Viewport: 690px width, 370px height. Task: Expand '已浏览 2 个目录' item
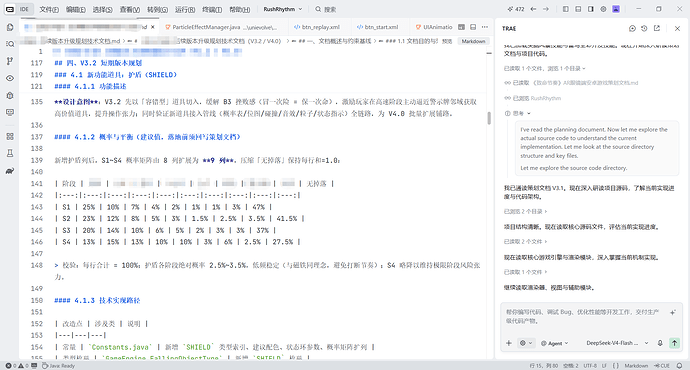pyautogui.click(x=525, y=212)
